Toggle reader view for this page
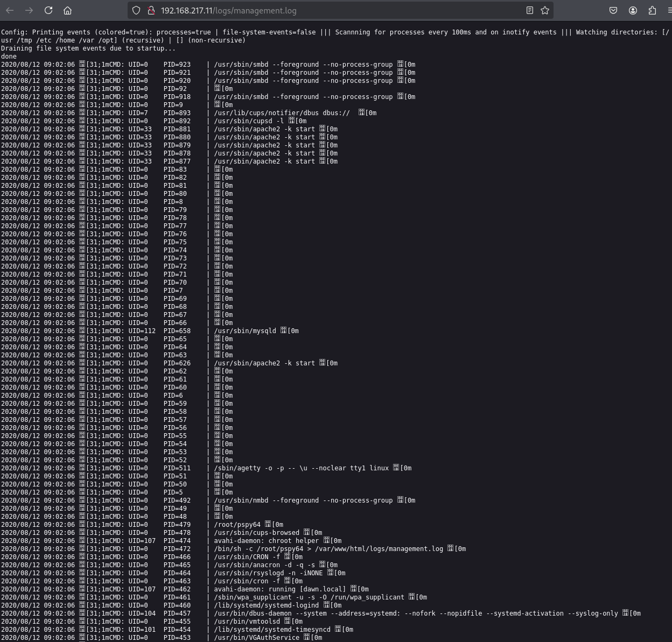 [530, 10]
